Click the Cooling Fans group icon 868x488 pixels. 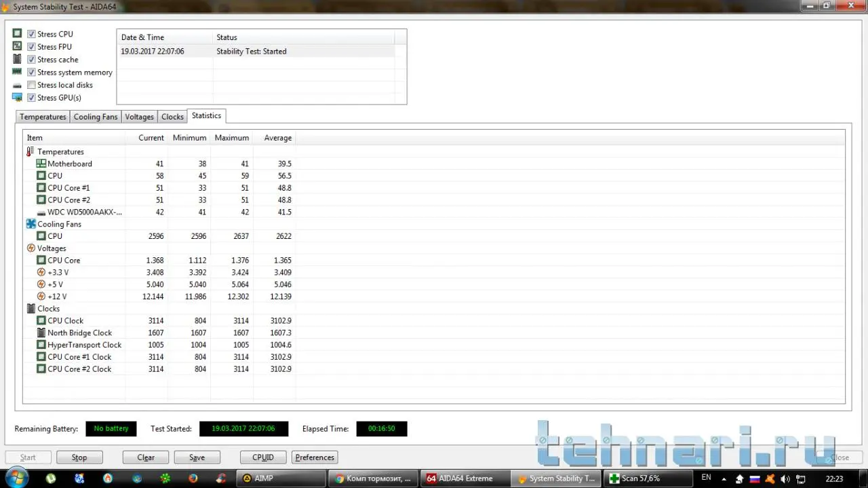(31, 224)
